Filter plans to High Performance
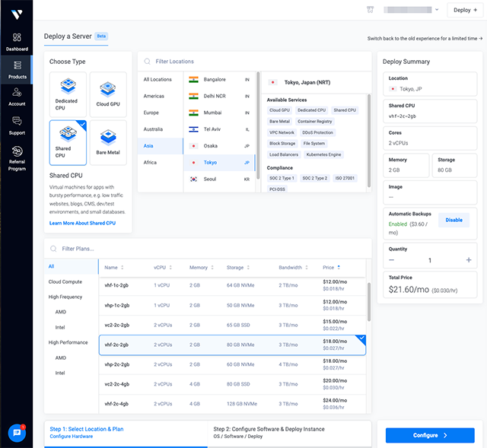The height and width of the screenshot is (448, 487). click(x=68, y=342)
